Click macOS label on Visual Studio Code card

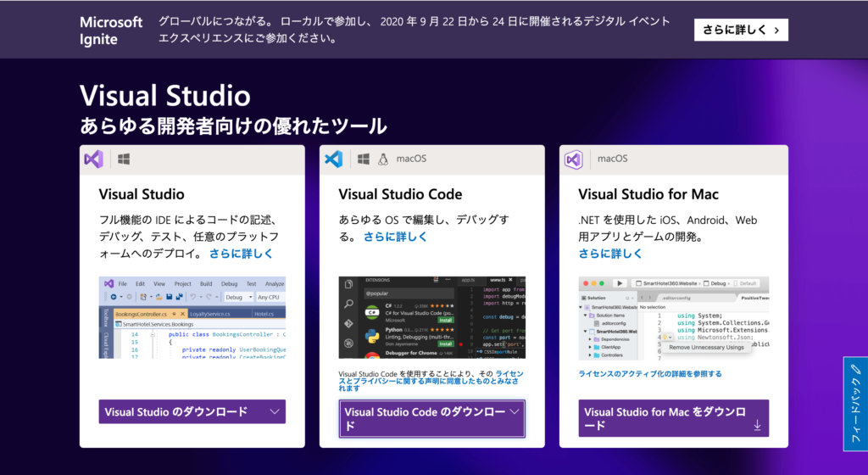click(411, 159)
